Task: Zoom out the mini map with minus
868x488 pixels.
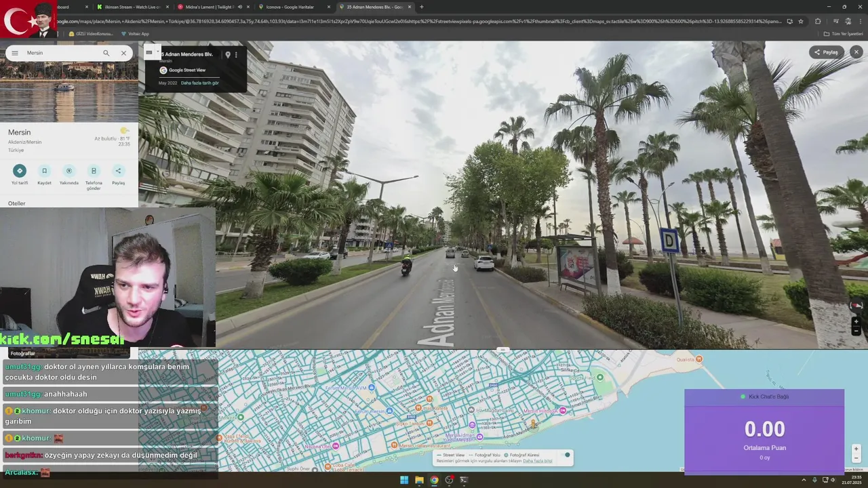Action: click(x=856, y=457)
